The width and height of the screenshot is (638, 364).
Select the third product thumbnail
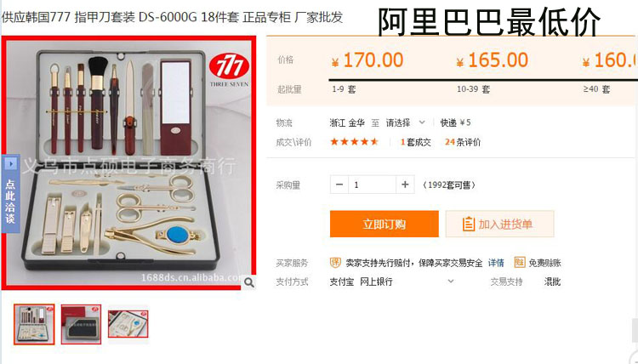[x=128, y=324]
